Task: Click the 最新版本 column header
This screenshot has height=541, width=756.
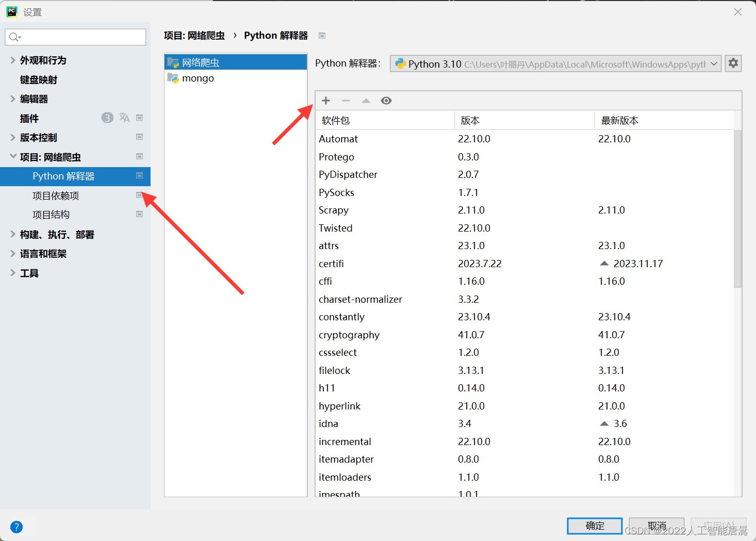Action: point(664,120)
